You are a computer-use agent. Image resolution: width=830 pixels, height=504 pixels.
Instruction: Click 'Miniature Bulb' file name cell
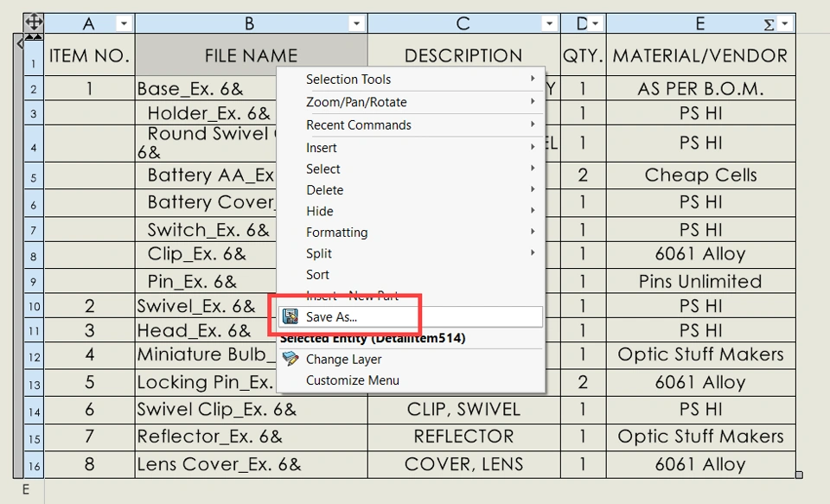[x=207, y=354]
